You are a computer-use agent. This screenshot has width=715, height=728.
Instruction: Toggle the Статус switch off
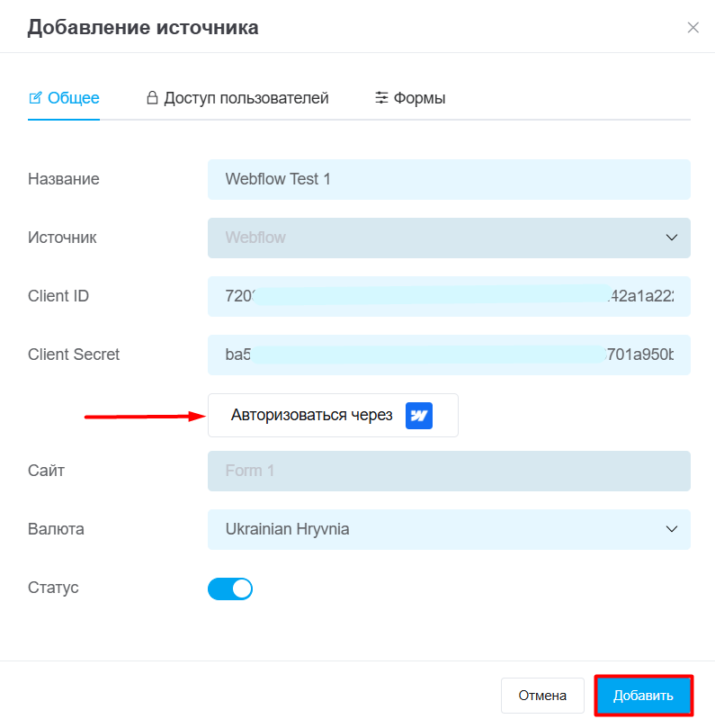(230, 589)
